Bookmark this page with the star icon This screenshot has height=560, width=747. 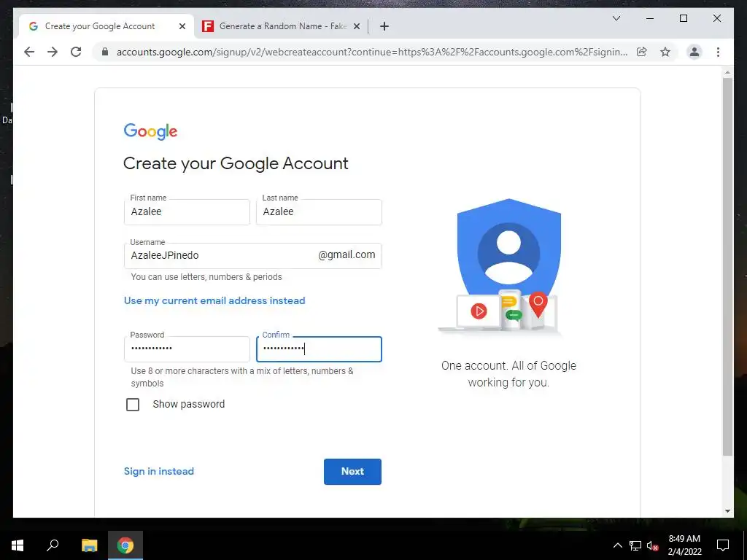(665, 52)
